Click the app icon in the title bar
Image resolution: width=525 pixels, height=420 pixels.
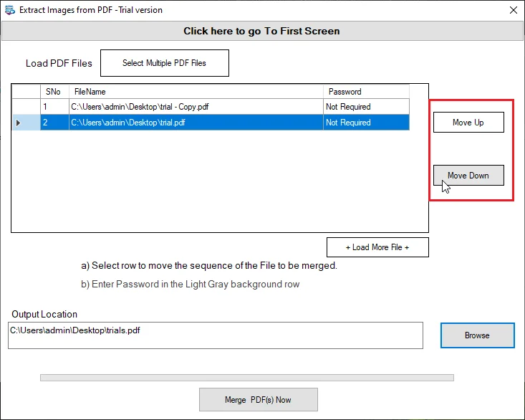[10, 10]
